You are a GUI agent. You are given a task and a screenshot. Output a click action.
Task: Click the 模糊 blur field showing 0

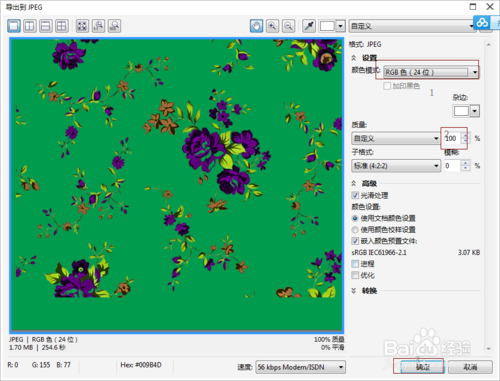(452, 166)
